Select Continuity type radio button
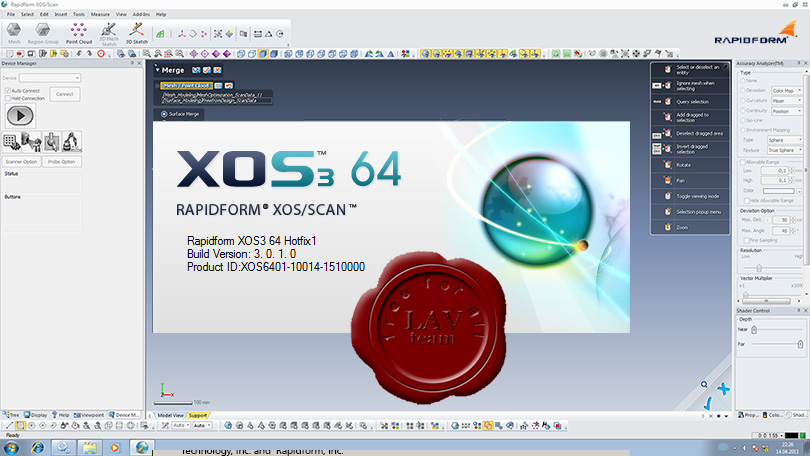Viewport: 810px width, 456px height. (x=743, y=111)
